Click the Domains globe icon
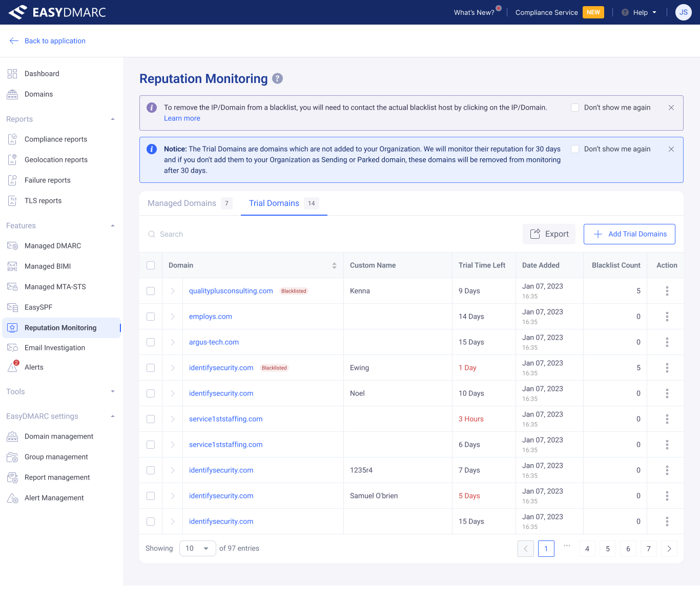The height and width of the screenshot is (604, 700). pos(12,94)
